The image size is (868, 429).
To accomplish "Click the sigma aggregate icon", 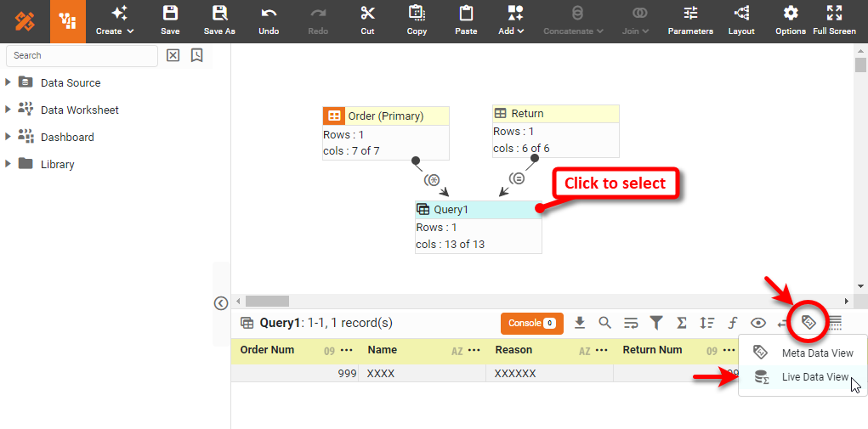I will [x=682, y=323].
